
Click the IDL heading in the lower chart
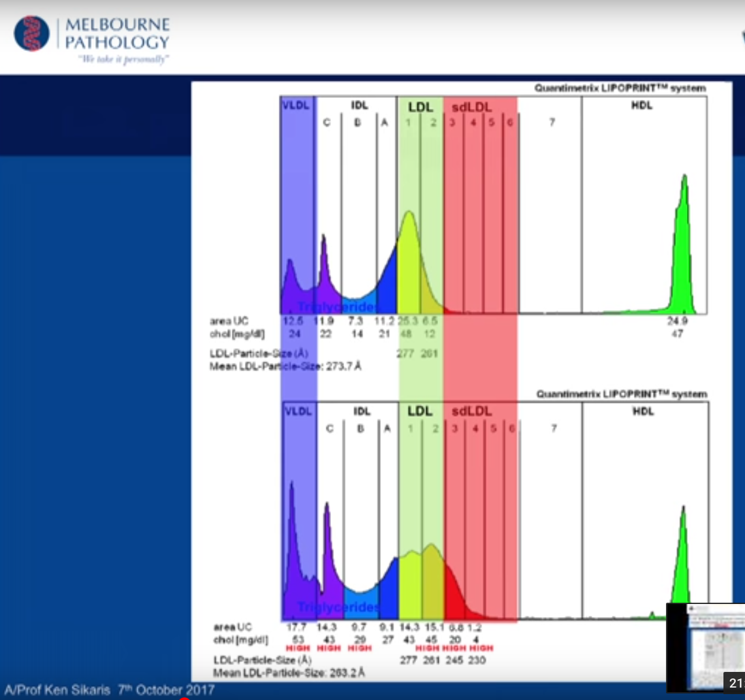[362, 411]
